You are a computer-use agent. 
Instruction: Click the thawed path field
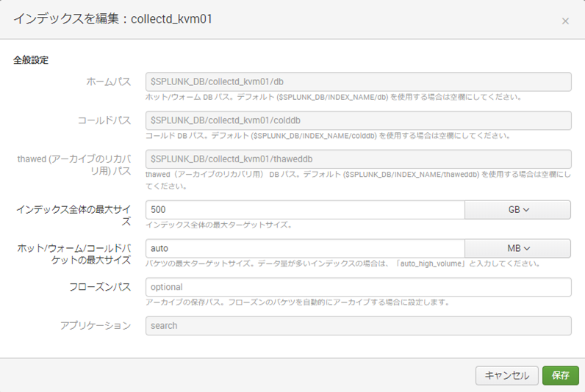358,159
